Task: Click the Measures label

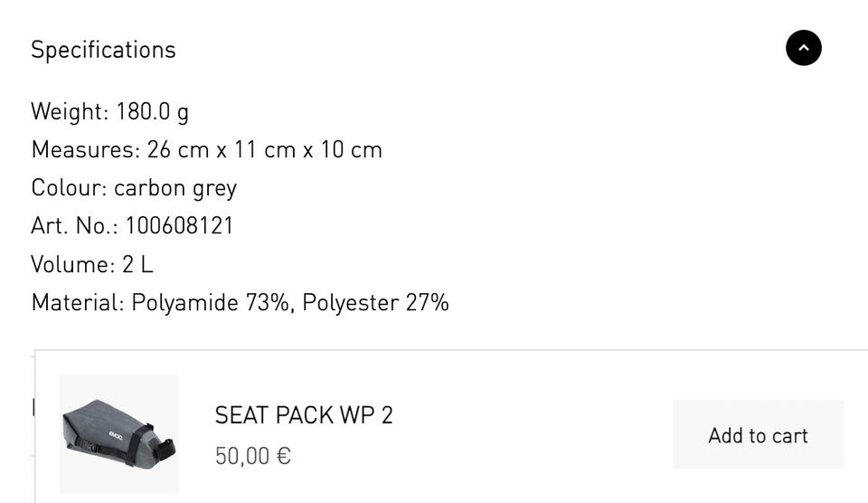Action: pos(84,149)
